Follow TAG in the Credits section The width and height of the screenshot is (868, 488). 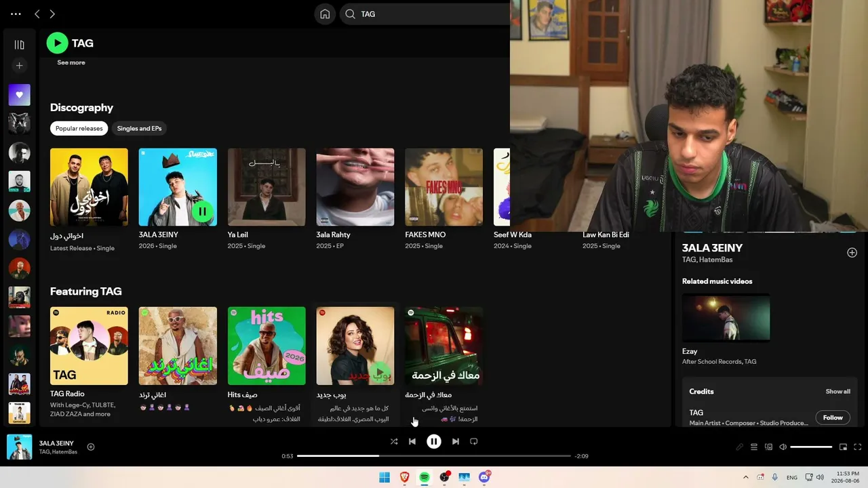click(x=833, y=418)
